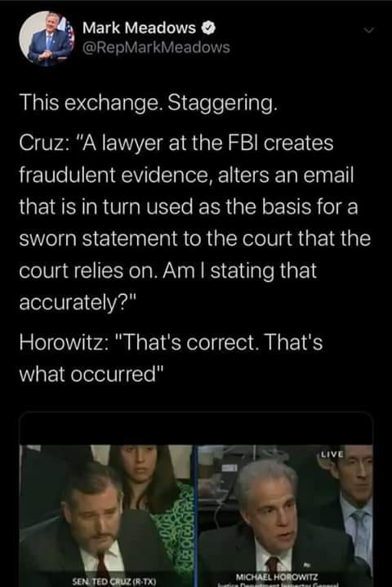392x587 pixels.
Task: Select the Horowitz "That's correct" reply text
Action: [171, 358]
